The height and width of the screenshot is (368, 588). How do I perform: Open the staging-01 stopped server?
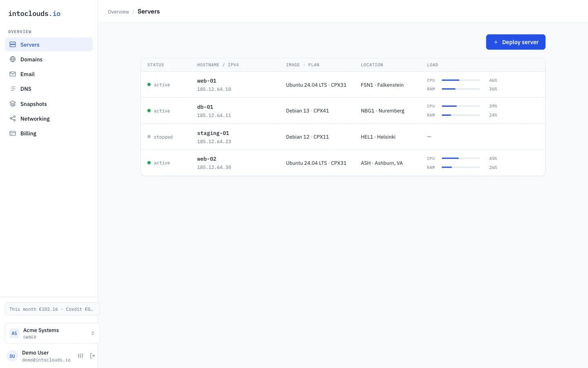pos(343,137)
